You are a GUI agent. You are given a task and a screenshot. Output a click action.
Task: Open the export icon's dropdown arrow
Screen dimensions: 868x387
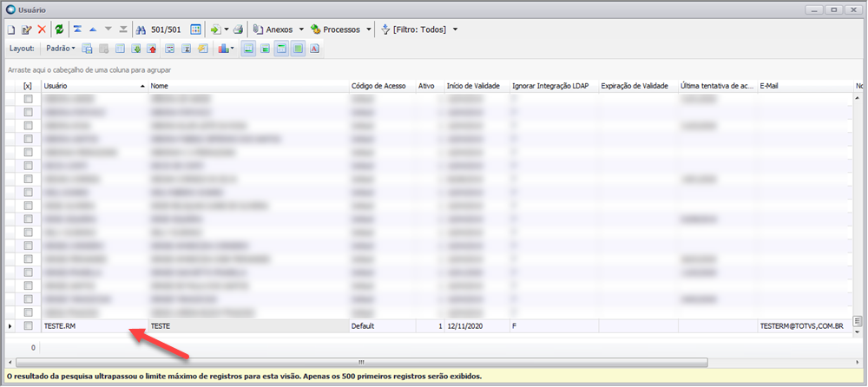(227, 30)
